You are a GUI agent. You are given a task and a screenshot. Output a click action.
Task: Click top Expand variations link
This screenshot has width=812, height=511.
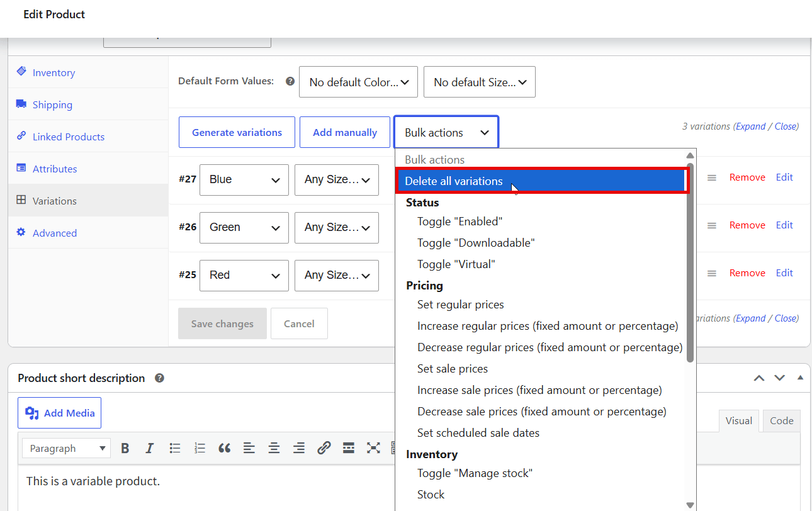[x=750, y=126]
